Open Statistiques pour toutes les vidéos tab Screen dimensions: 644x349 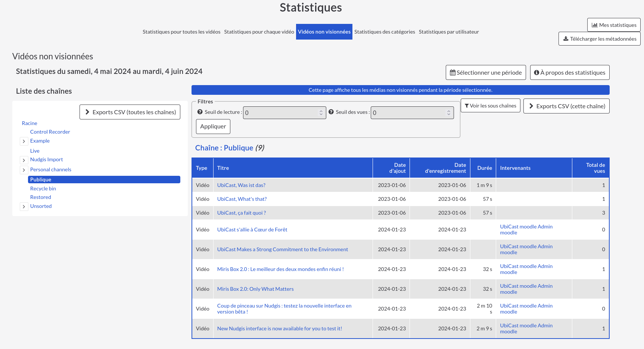click(181, 32)
